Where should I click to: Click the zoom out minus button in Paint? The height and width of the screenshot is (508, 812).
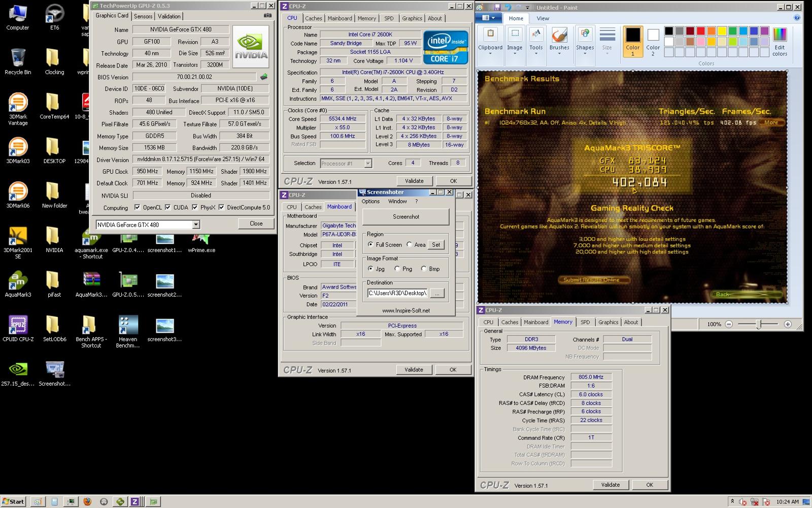coord(729,324)
